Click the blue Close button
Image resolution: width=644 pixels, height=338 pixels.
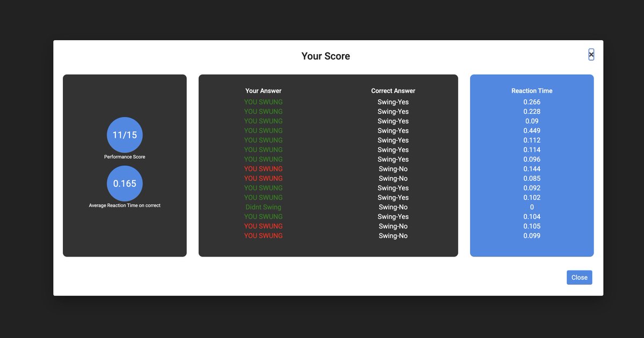pyautogui.click(x=579, y=277)
